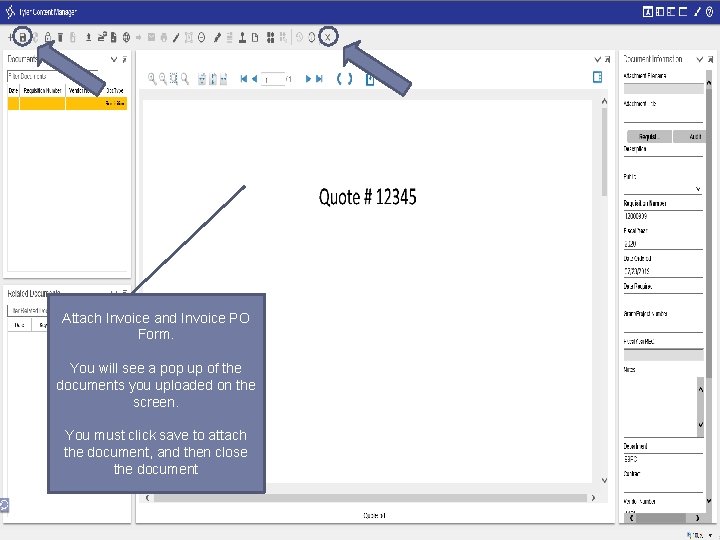Screen dimensions: 720x540
Task: Toggle the viewer side panel icon
Action: [597, 77]
